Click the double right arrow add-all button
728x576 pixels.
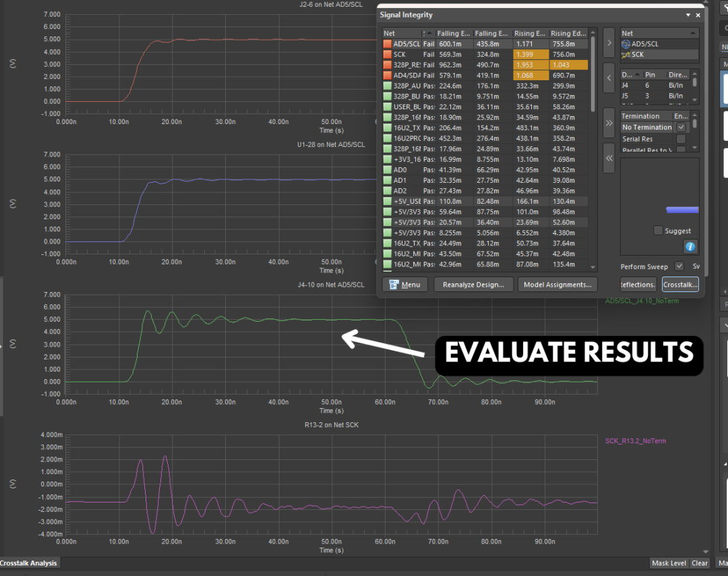609,123
